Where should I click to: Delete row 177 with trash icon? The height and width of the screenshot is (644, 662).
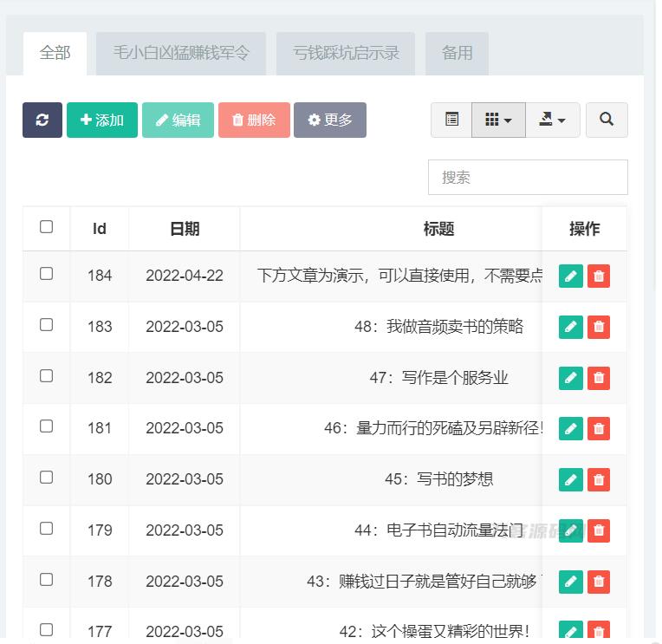(599, 630)
